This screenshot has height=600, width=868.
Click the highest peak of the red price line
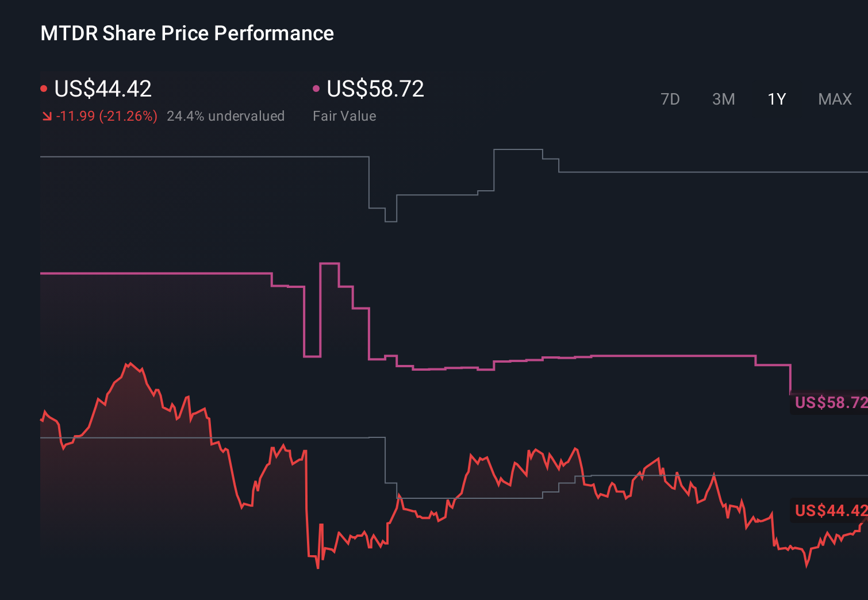pyautogui.click(x=130, y=363)
